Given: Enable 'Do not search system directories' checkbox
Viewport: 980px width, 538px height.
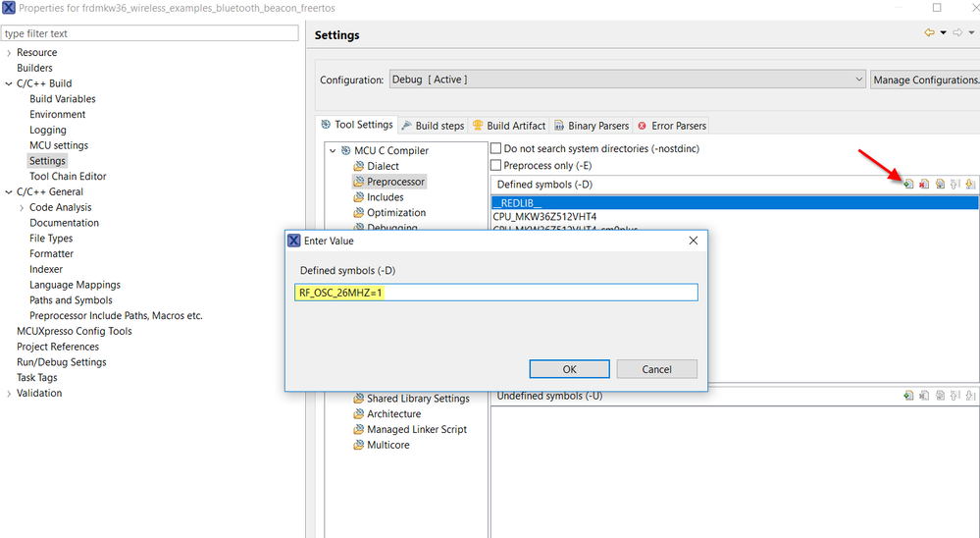Looking at the screenshot, I should click(x=496, y=149).
